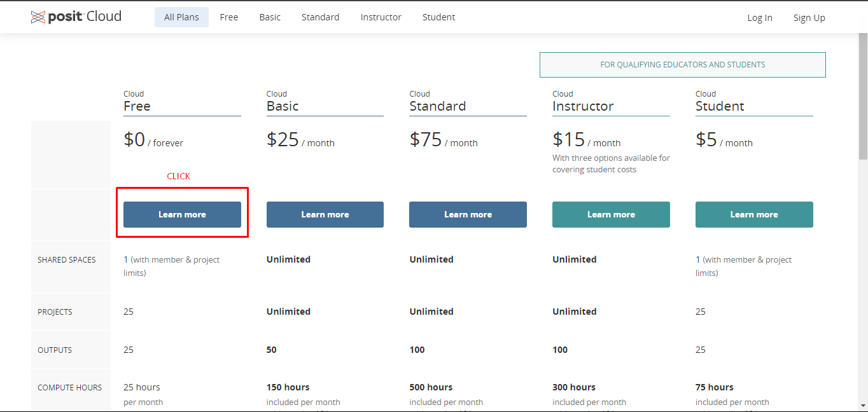Open the Basic plan tab
This screenshot has width=868, height=412.
click(270, 17)
